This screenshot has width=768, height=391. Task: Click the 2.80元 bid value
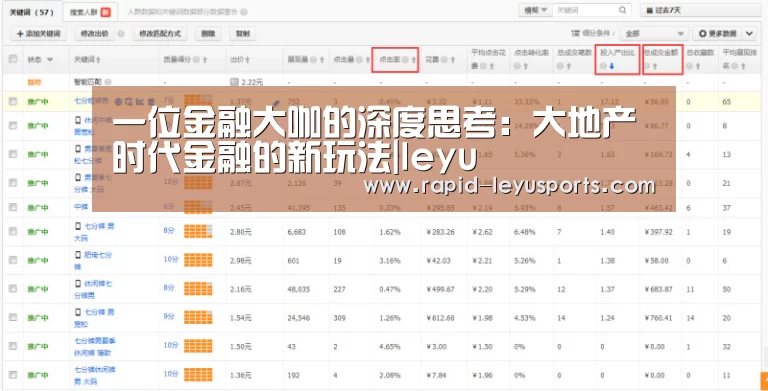pos(240,232)
